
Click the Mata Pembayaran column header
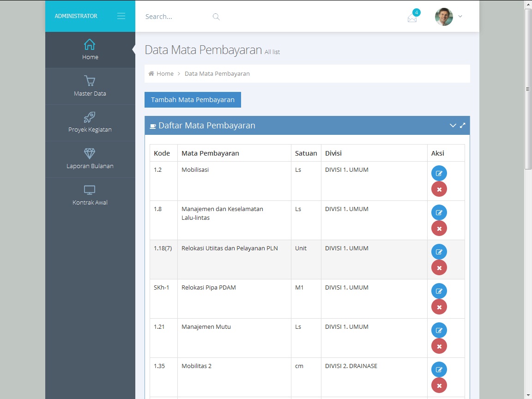click(x=234, y=153)
